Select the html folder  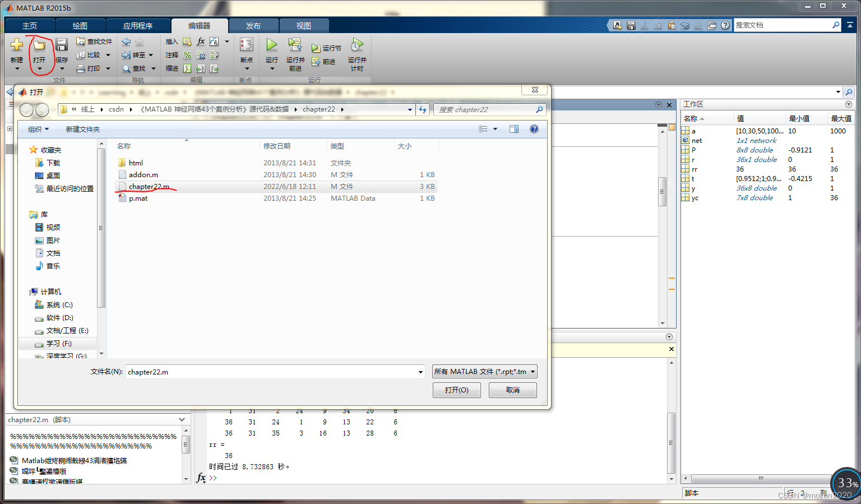pos(276,163)
